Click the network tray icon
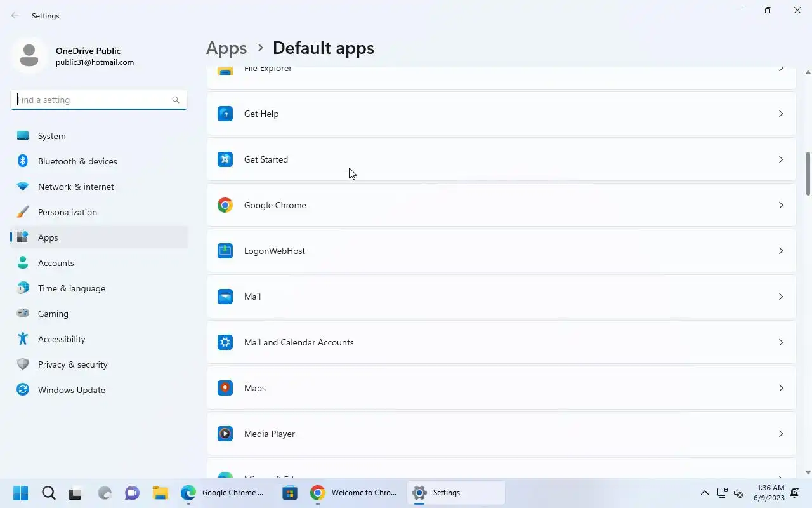Image resolution: width=812 pixels, height=508 pixels. [x=722, y=493]
